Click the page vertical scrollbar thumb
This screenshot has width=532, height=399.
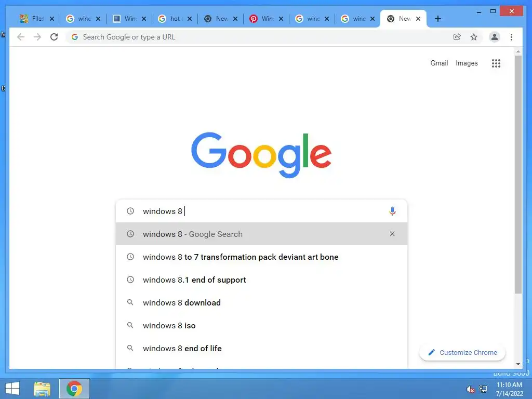(x=518, y=175)
